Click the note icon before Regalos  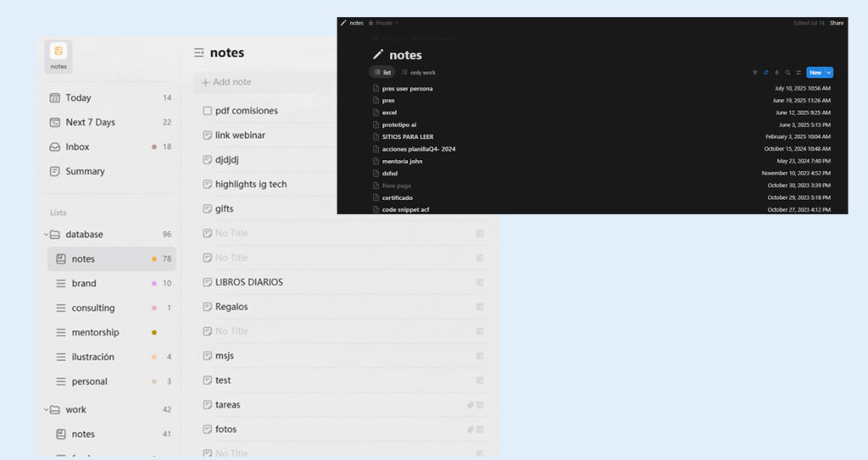coord(207,307)
